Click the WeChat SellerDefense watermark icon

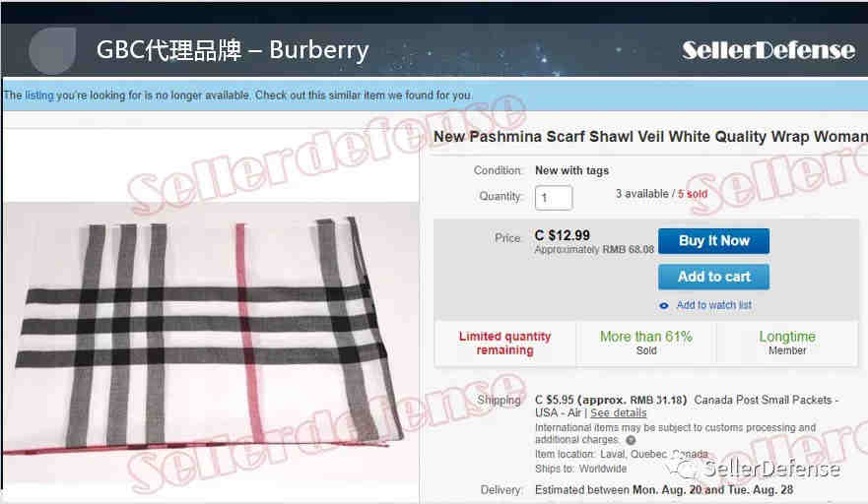pyautogui.click(x=685, y=470)
